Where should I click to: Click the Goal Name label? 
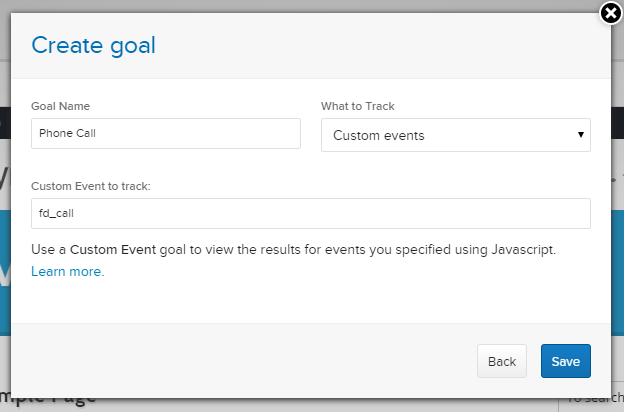point(61,106)
